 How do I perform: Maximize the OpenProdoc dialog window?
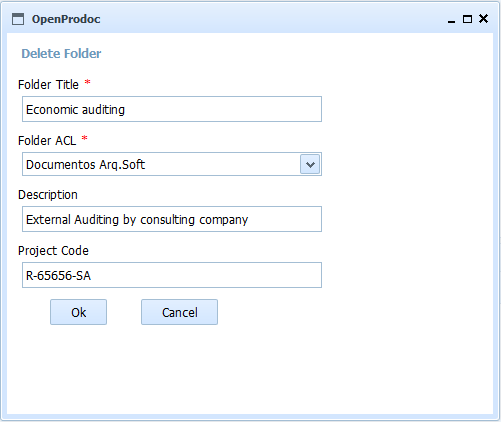point(467,19)
